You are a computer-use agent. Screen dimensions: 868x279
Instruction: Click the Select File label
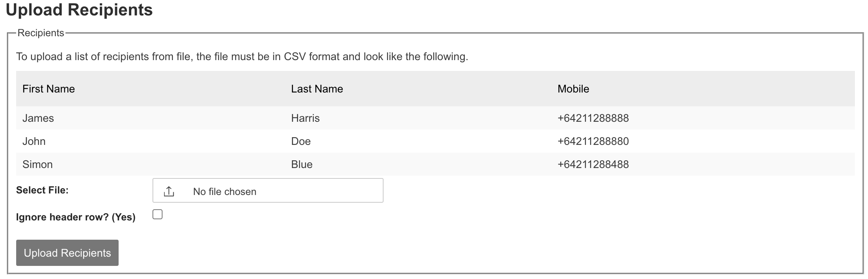click(x=42, y=190)
